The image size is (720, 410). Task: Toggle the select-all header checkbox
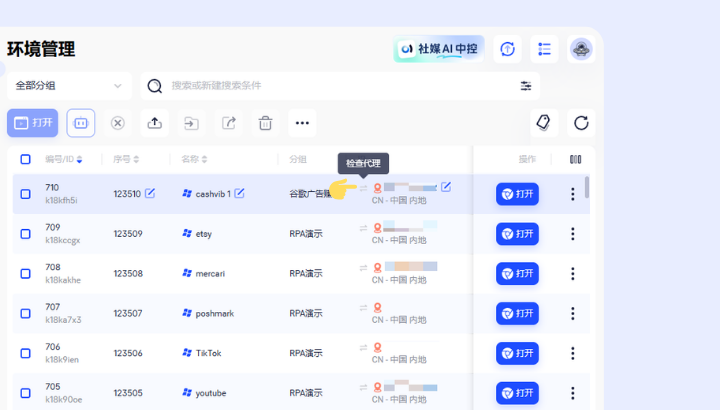pyautogui.click(x=26, y=159)
